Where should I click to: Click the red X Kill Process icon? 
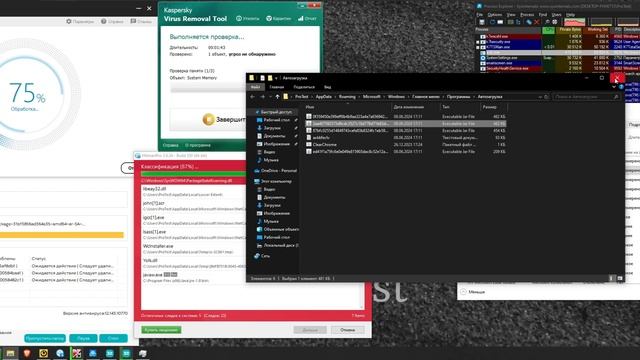pyautogui.click(x=537, y=22)
